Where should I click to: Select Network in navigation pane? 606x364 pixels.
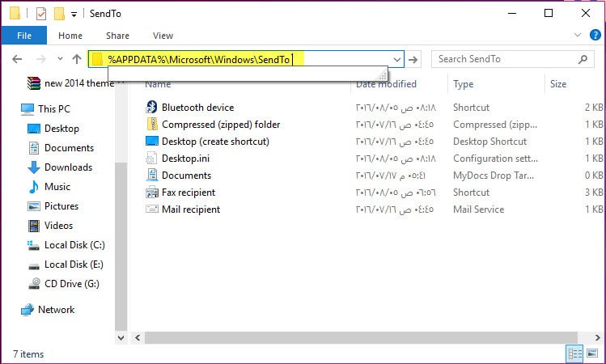click(48, 310)
